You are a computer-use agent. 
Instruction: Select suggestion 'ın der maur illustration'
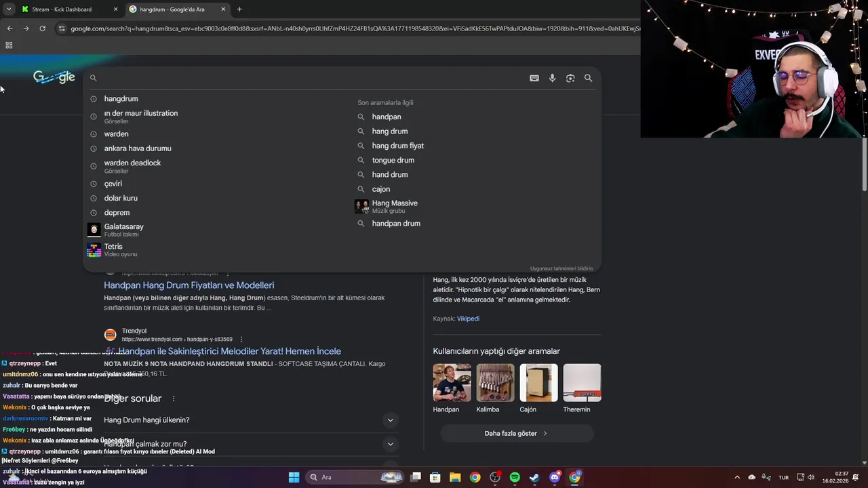[x=141, y=117]
